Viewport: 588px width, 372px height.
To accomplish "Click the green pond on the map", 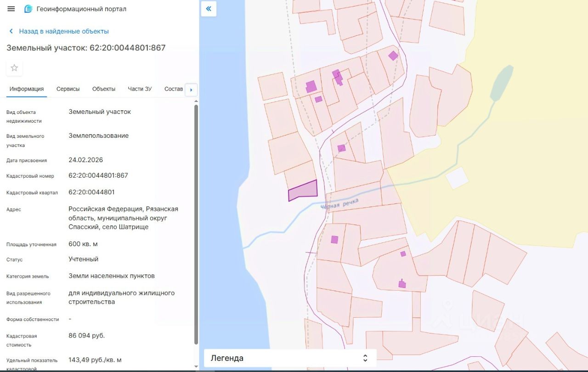I will pos(502,83).
